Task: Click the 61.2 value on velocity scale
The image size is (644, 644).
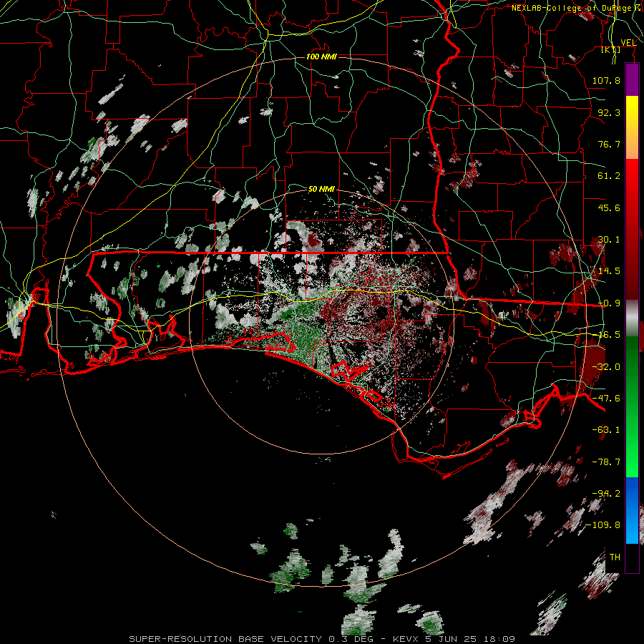Action: coord(609,176)
